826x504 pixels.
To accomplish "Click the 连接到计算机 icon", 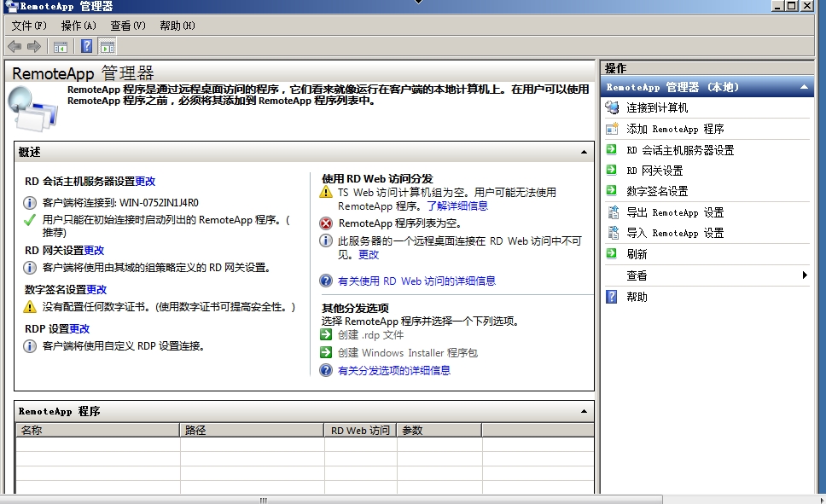I will pyautogui.click(x=612, y=108).
